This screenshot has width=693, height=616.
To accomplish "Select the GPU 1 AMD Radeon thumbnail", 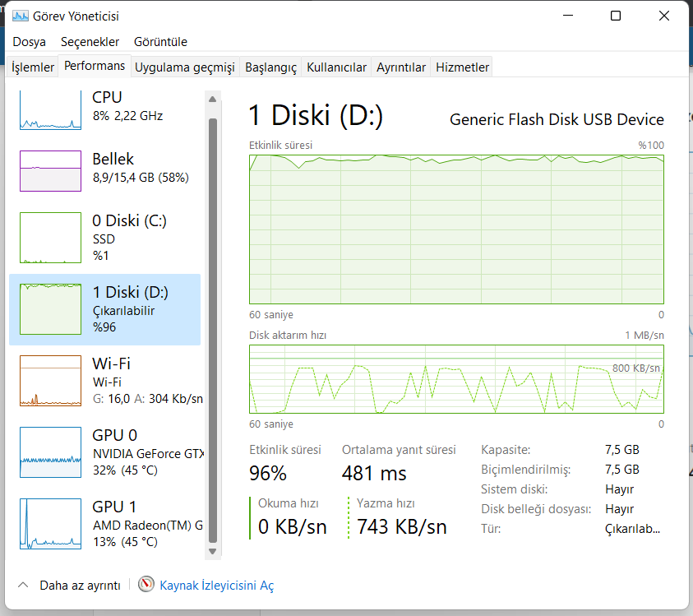I will pyautogui.click(x=50, y=524).
